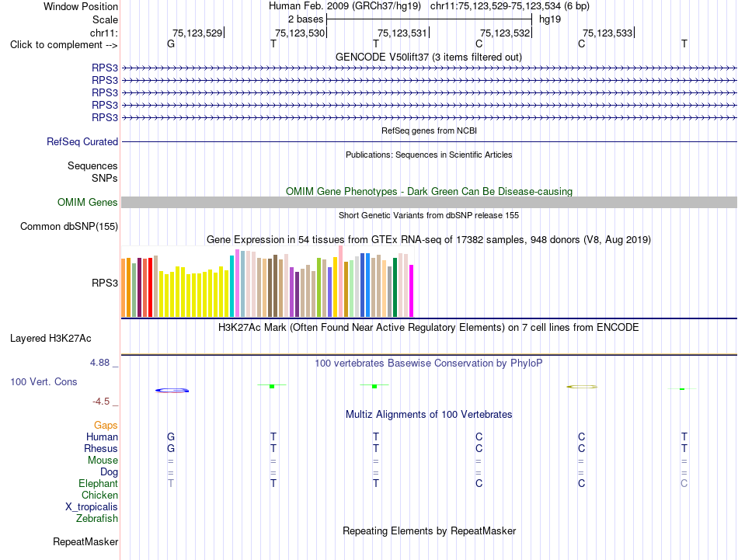This screenshot has height=560, width=738.
Task: Click the olive oval PhyloP marker
Action: pos(582,387)
